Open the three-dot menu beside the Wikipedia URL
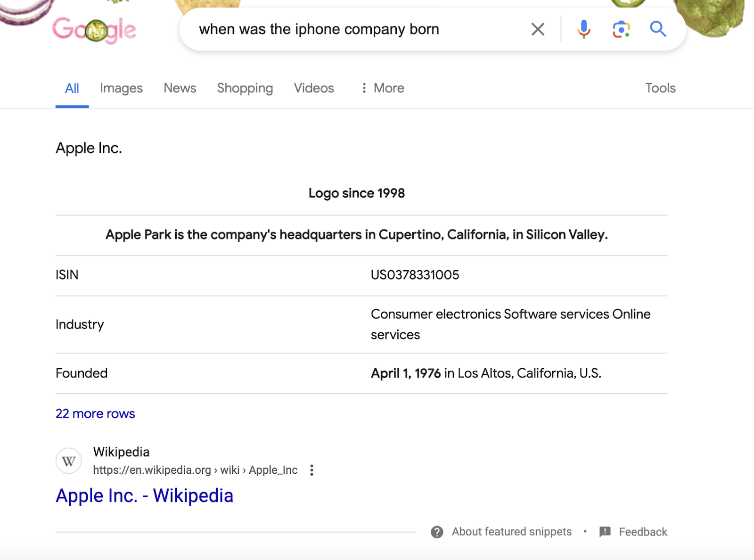The width and height of the screenshot is (754, 560). 311,470
